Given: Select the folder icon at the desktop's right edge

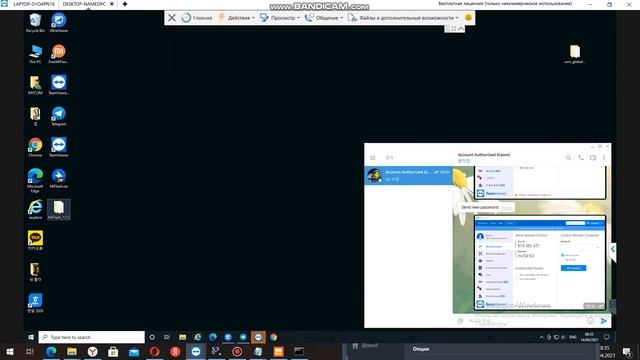Looking at the screenshot, I should pyautogui.click(x=575, y=54).
